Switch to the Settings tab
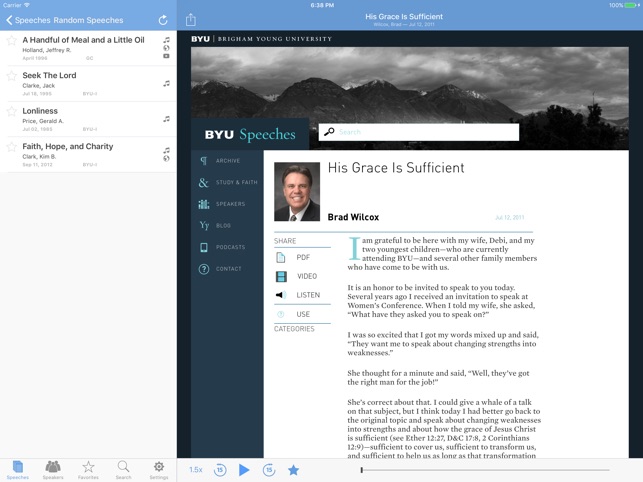Screen dimensions: 643x482 (x=158, y=469)
